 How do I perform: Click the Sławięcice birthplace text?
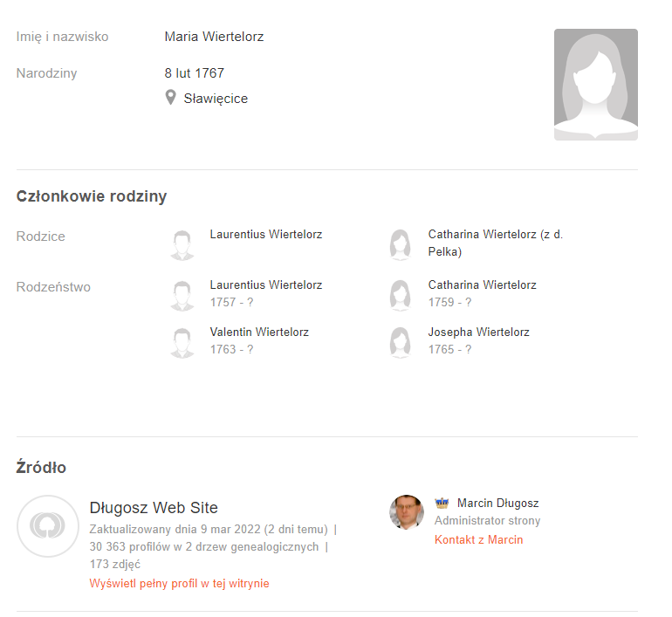click(x=216, y=99)
